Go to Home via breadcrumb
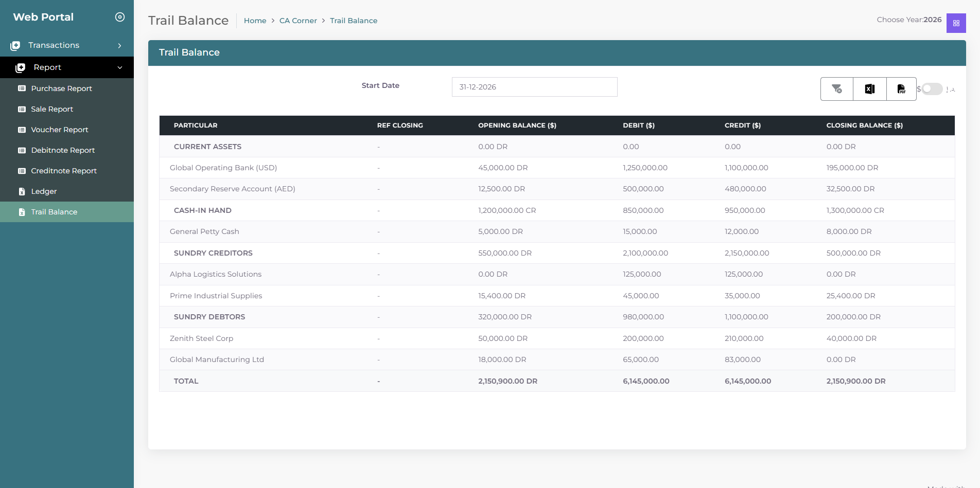980x488 pixels. click(x=255, y=21)
